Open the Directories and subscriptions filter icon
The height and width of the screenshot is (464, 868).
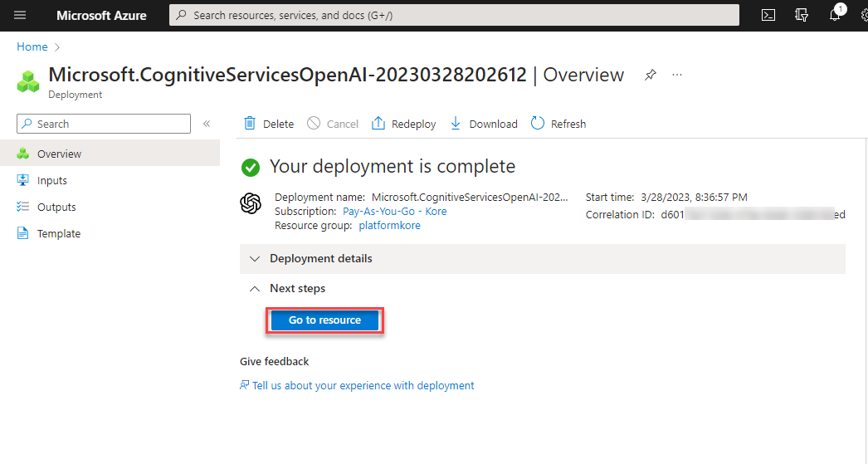(x=801, y=16)
